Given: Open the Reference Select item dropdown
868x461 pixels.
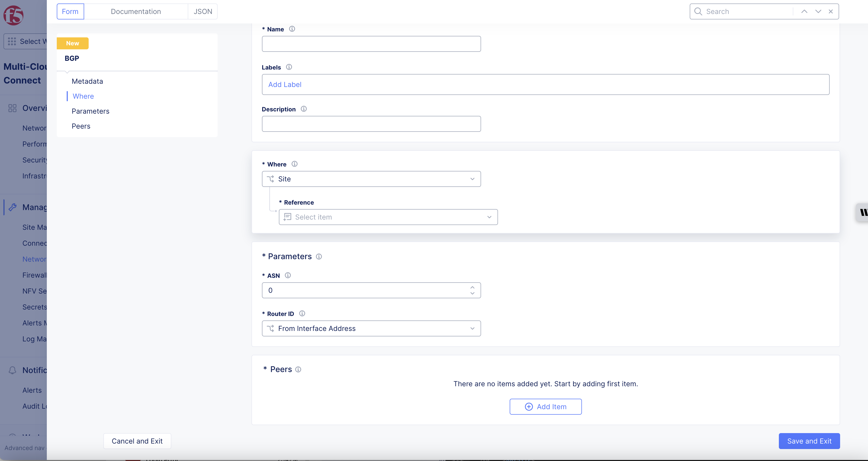Looking at the screenshot, I should [388, 217].
